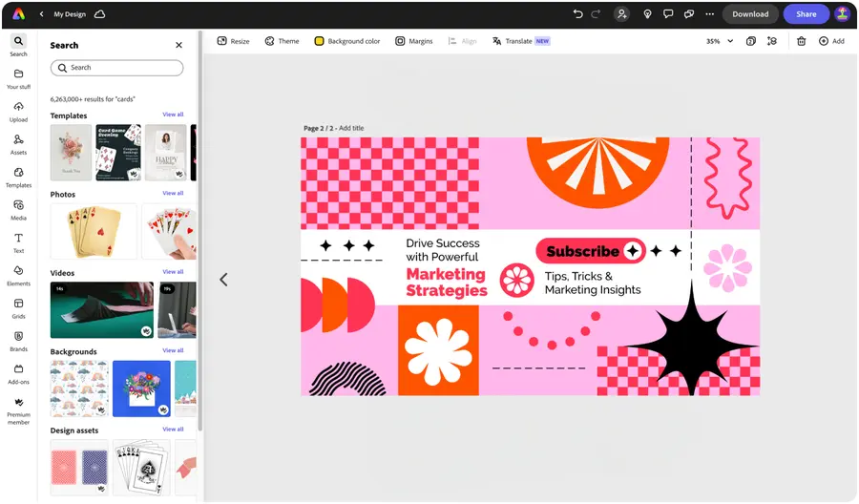This screenshot has width=859, height=504.
Task: Open the Brands panel in sidebar
Action: (18, 341)
